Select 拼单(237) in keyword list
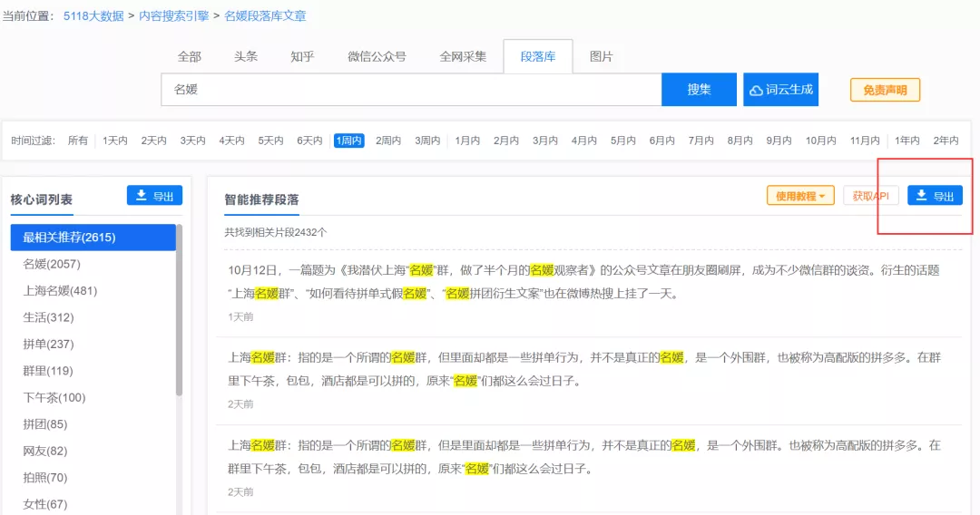Image resolution: width=980 pixels, height=515 pixels. (48, 345)
